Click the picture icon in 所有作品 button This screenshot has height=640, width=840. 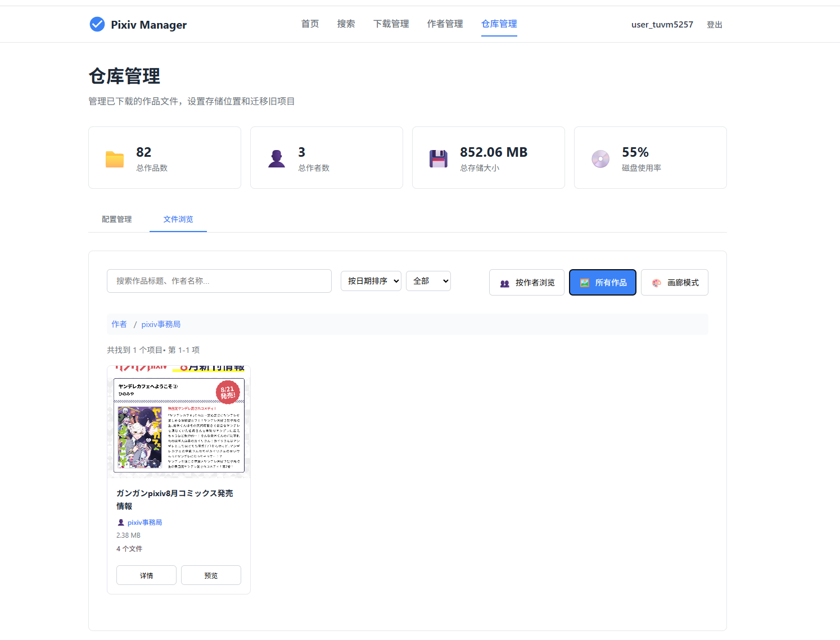[585, 283]
